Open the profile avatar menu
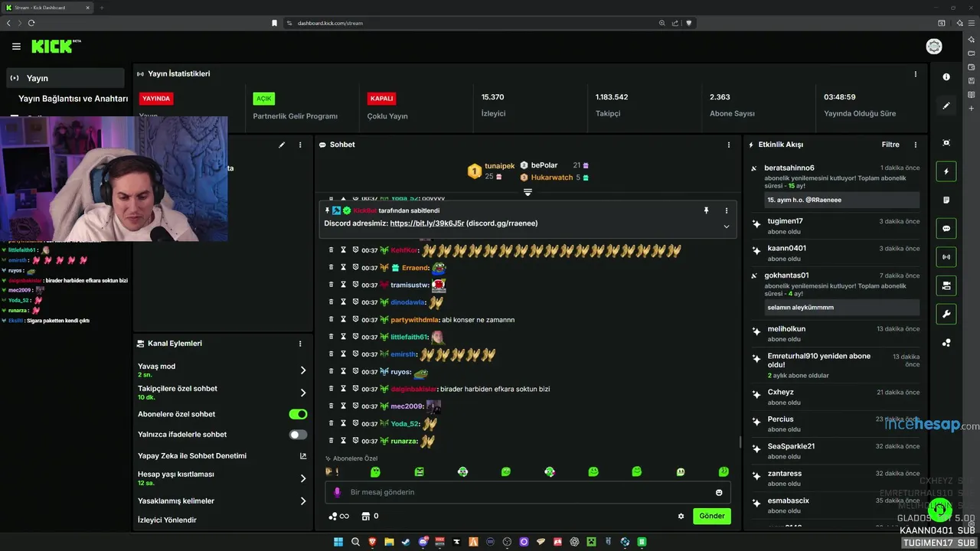 pos(934,47)
